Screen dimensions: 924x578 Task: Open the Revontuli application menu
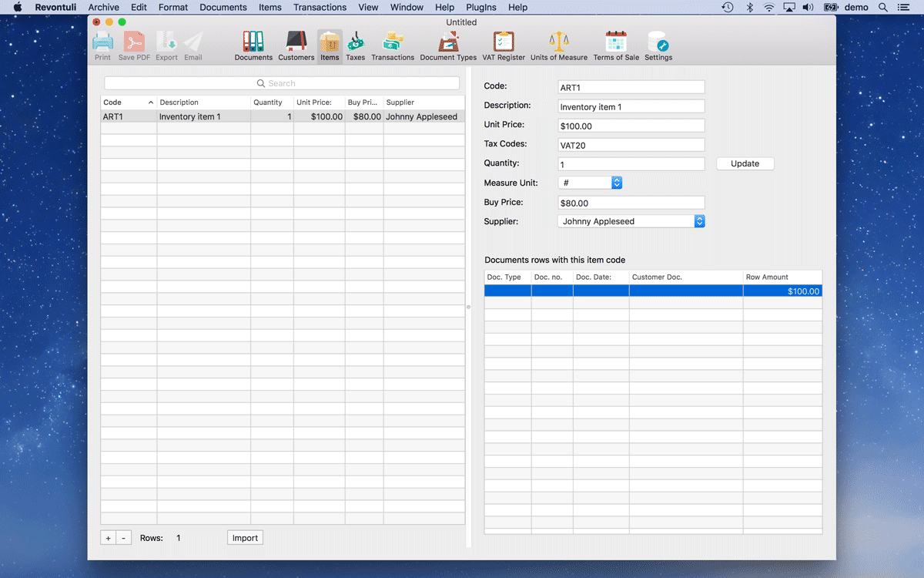(x=55, y=7)
